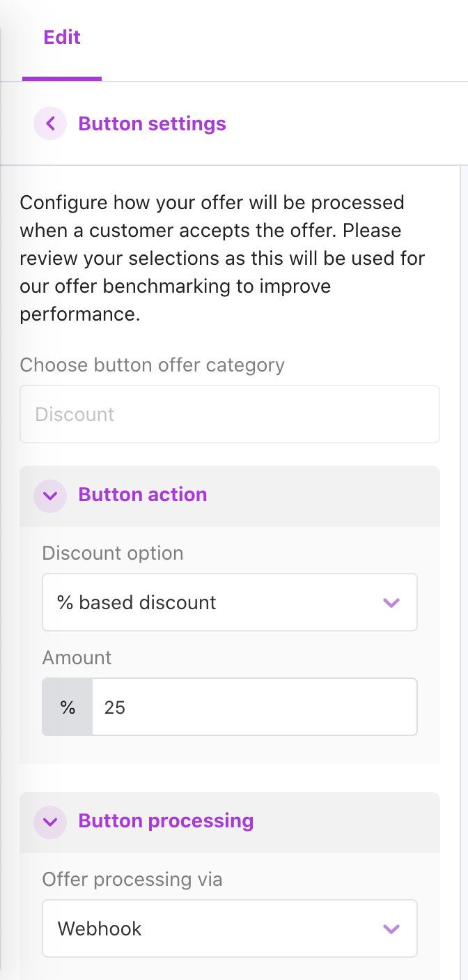Switch to the Edit tab
The height and width of the screenshot is (980, 468).
[62, 38]
